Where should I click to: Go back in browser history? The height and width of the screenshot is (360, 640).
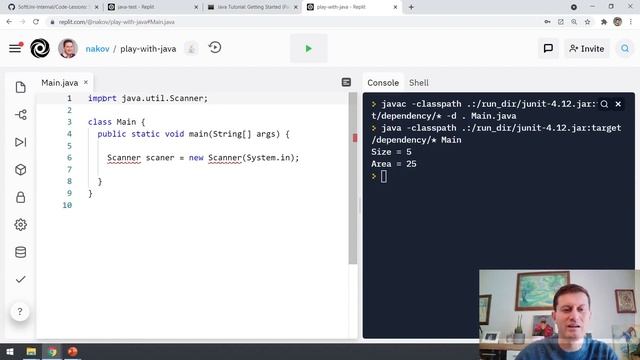(9, 22)
